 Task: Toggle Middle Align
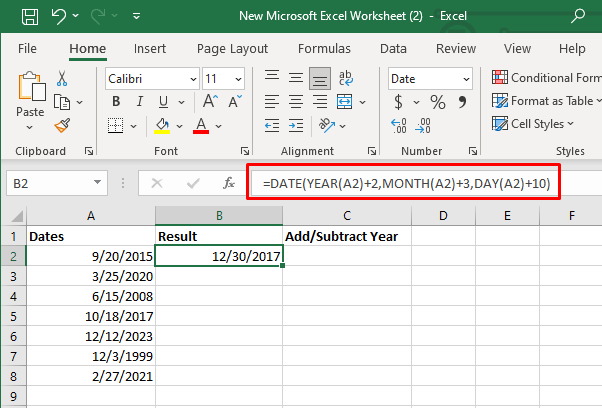click(x=296, y=78)
